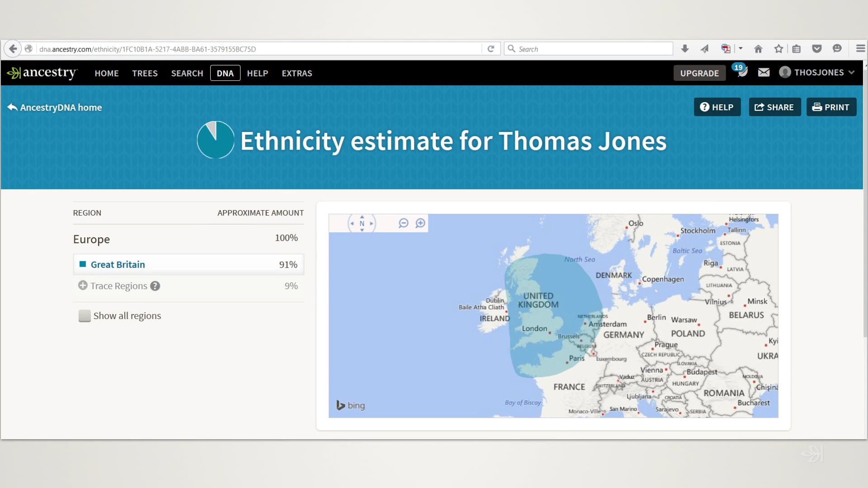Click the browser downloads arrow icon

[685, 48]
